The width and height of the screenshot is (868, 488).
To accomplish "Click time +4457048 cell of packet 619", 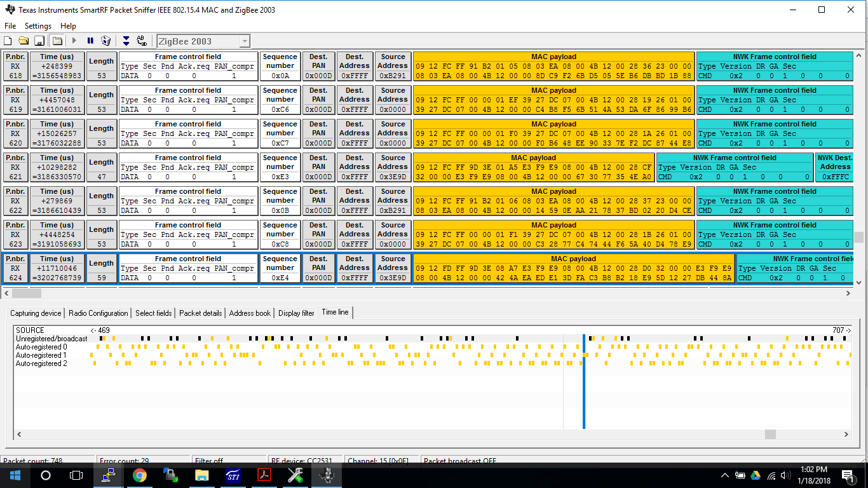I will (57, 100).
